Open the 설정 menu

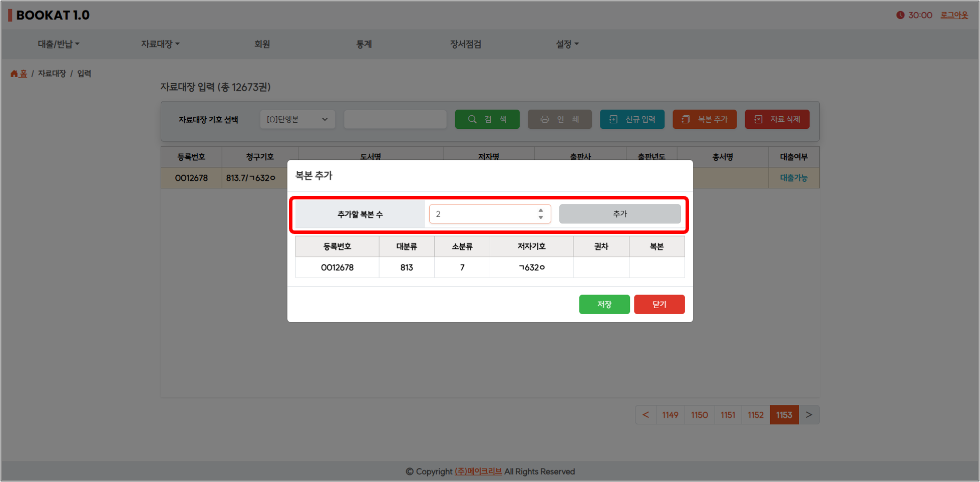[567, 44]
